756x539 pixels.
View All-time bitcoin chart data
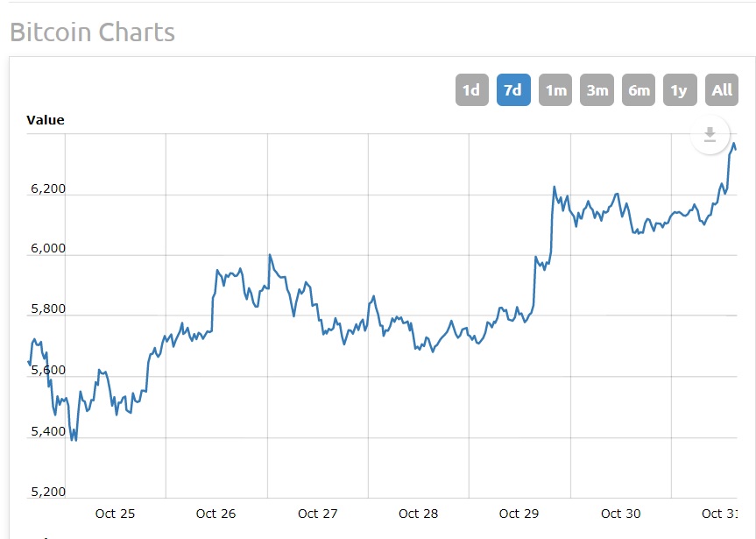pyautogui.click(x=722, y=90)
